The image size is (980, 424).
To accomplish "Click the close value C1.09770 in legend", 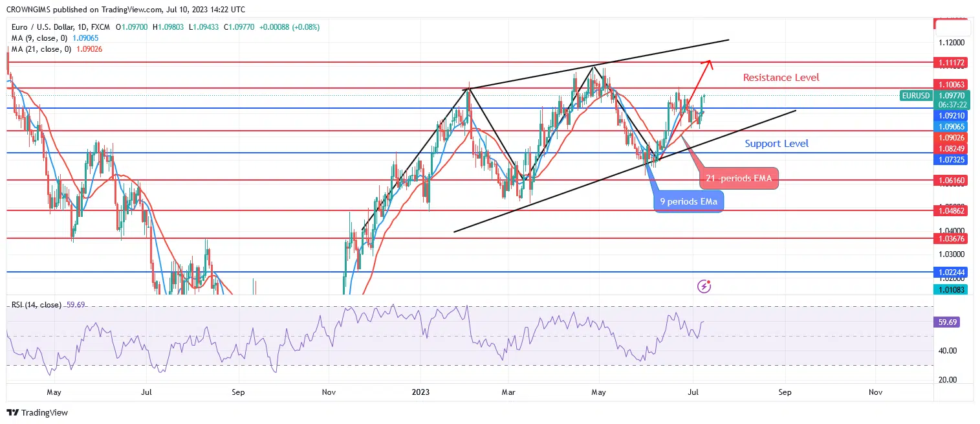I will [x=239, y=27].
